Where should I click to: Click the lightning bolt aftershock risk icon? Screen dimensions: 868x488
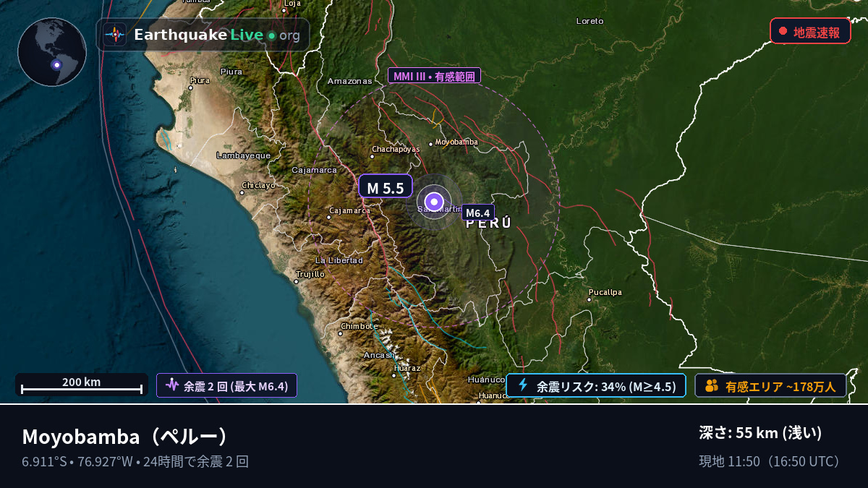pyautogui.click(x=524, y=385)
